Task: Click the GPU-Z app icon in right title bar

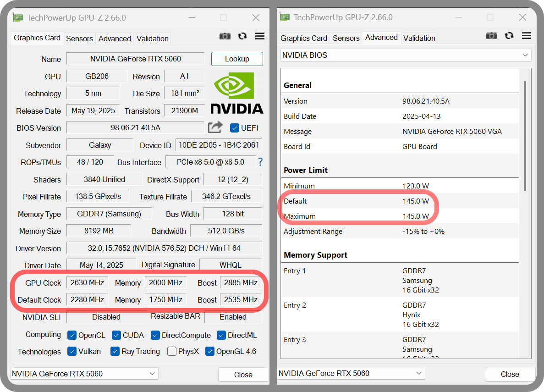Action: point(285,17)
